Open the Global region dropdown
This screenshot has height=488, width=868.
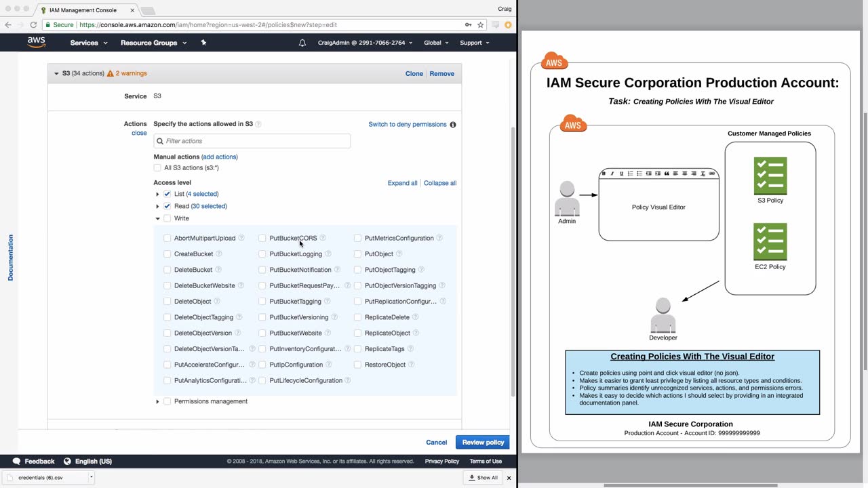[436, 43]
